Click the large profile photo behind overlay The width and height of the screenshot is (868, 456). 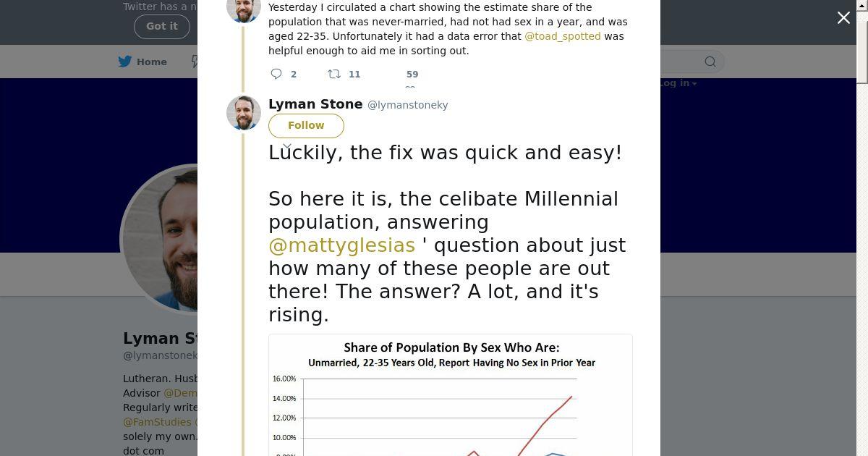(x=161, y=239)
